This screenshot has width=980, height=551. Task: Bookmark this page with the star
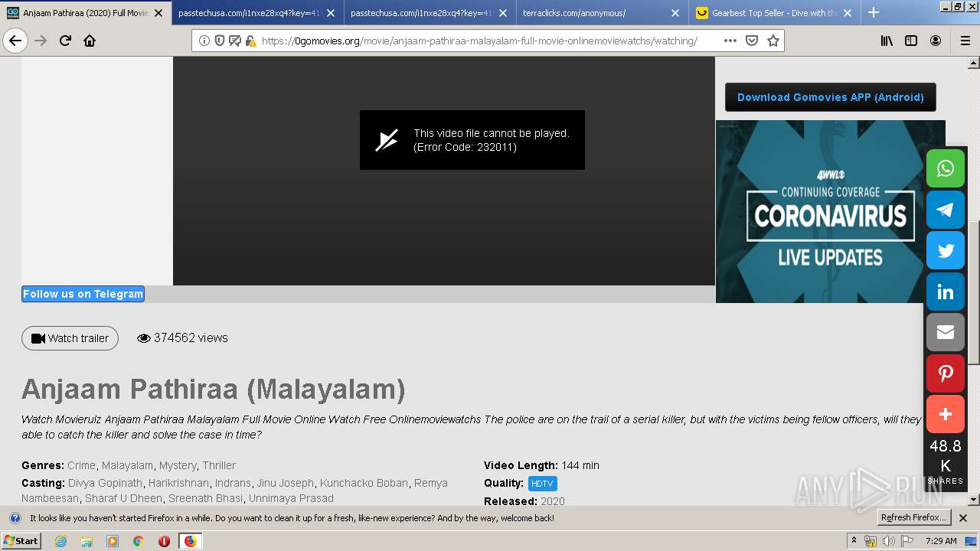pos(773,41)
